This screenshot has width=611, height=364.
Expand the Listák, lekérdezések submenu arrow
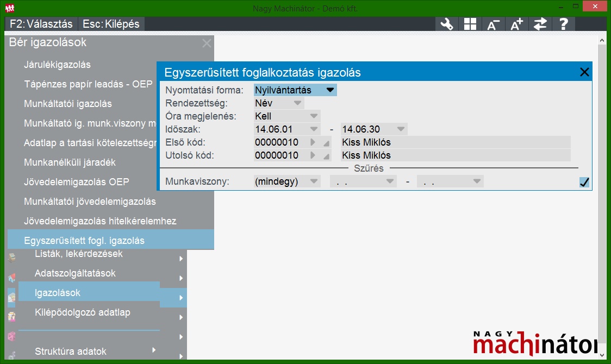tap(181, 259)
